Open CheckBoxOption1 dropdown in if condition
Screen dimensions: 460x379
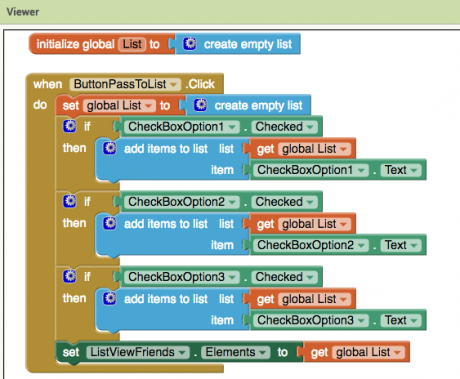tap(182, 127)
